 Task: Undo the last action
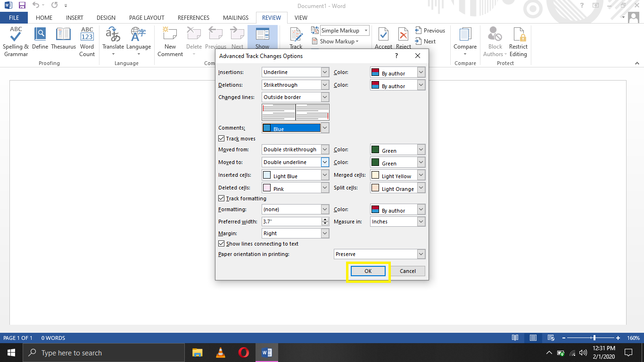click(x=36, y=6)
